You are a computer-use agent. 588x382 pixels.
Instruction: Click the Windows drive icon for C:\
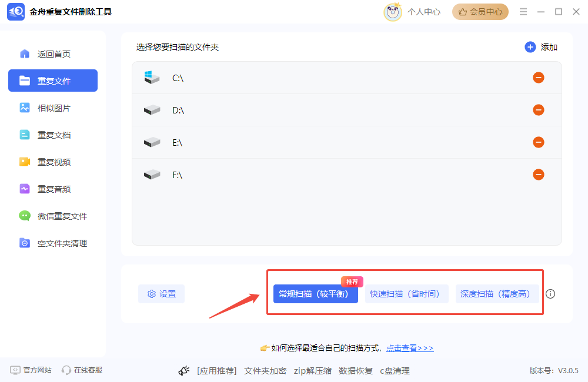point(152,77)
